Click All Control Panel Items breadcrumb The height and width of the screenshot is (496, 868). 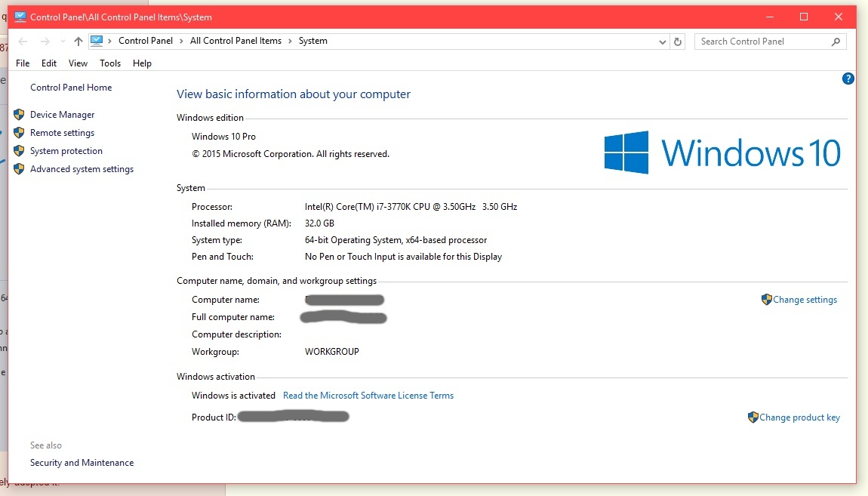235,41
